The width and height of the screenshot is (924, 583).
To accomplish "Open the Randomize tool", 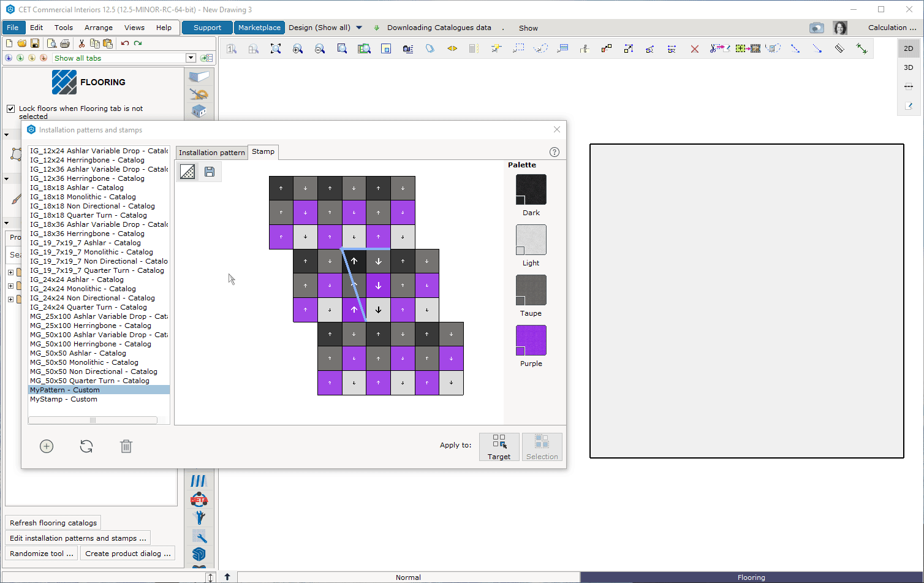I will (42, 554).
